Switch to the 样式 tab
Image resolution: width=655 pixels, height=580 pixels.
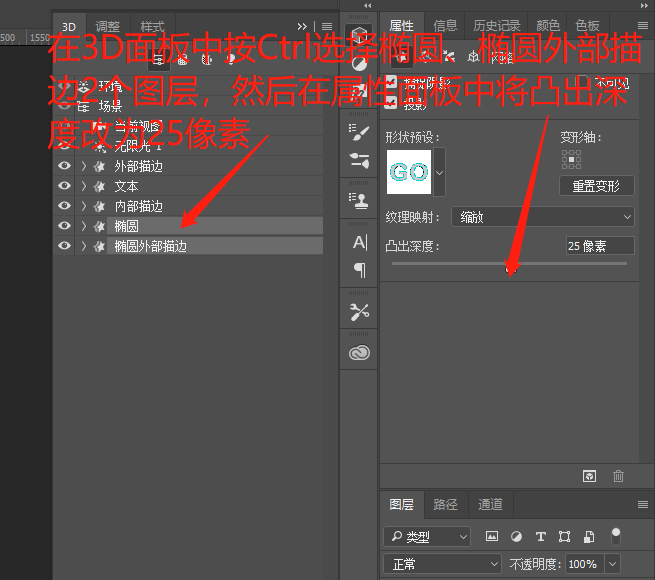point(152,26)
